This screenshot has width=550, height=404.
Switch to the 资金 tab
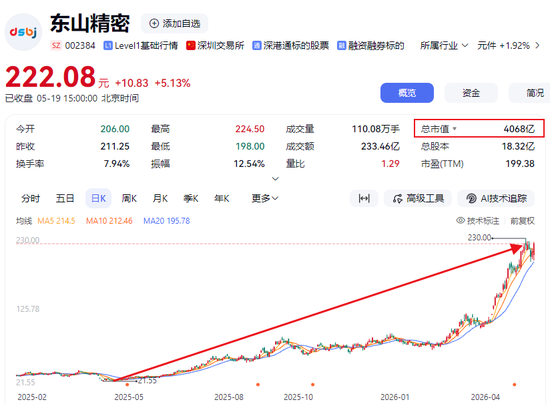471,93
